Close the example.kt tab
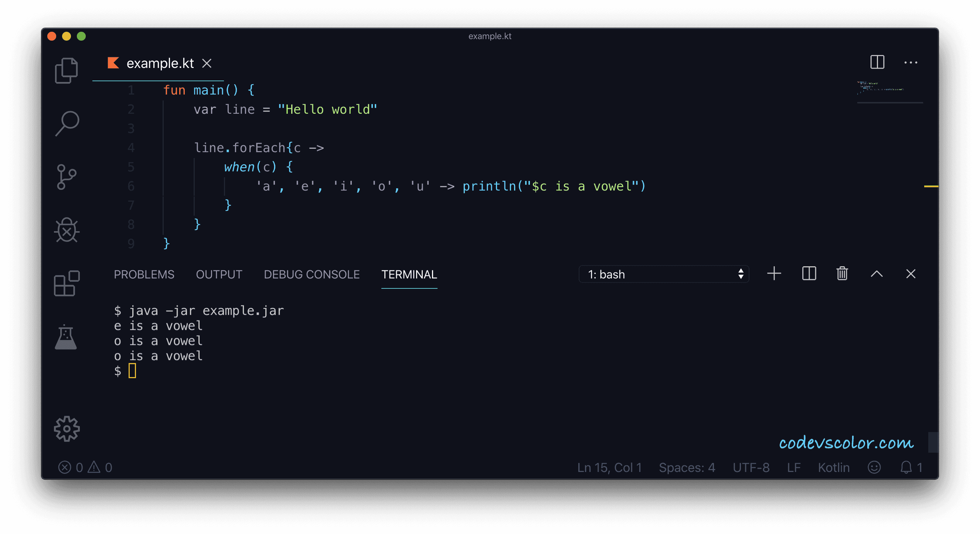 pos(207,64)
